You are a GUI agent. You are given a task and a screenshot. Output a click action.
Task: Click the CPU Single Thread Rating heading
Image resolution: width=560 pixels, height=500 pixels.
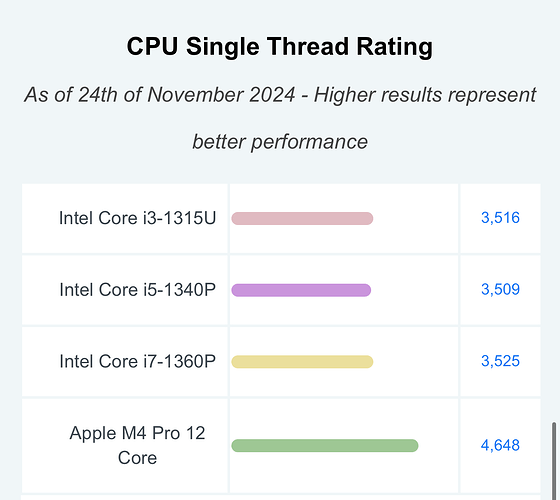(280, 46)
